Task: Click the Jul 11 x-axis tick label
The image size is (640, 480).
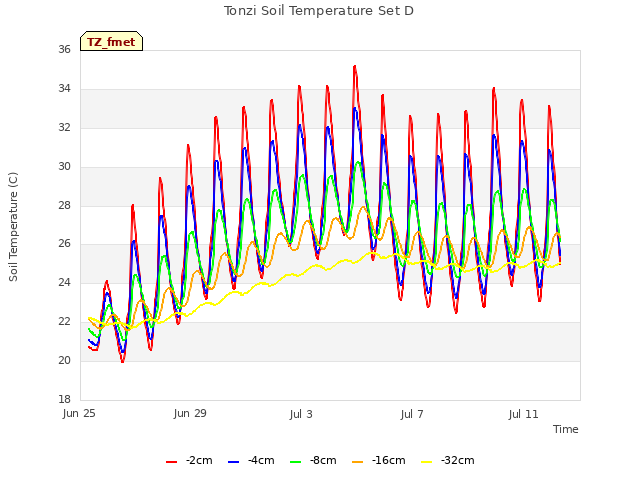Action: coord(523,414)
